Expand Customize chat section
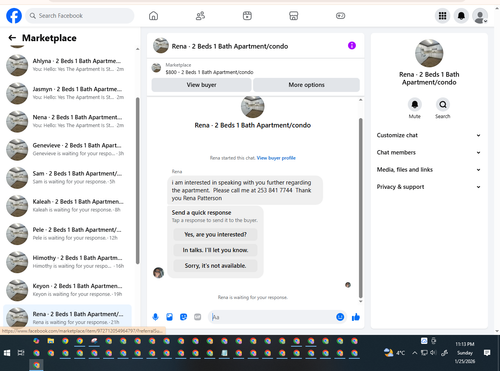 pos(429,135)
